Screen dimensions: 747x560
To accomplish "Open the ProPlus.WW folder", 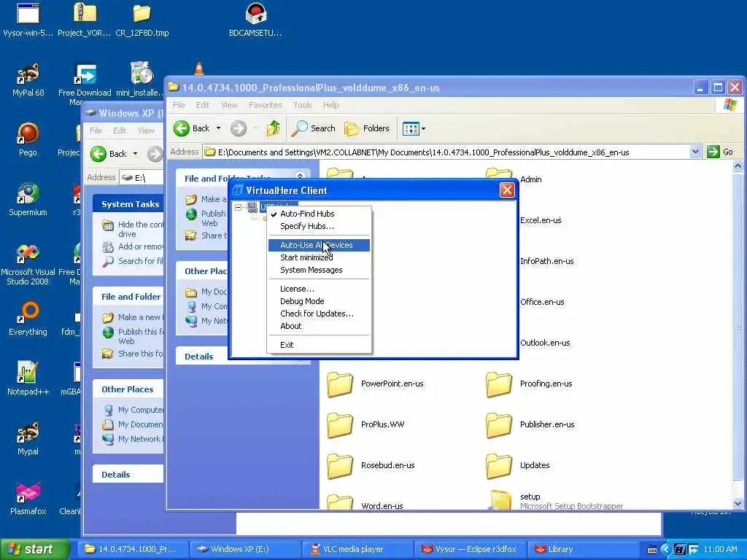I will (366, 425).
